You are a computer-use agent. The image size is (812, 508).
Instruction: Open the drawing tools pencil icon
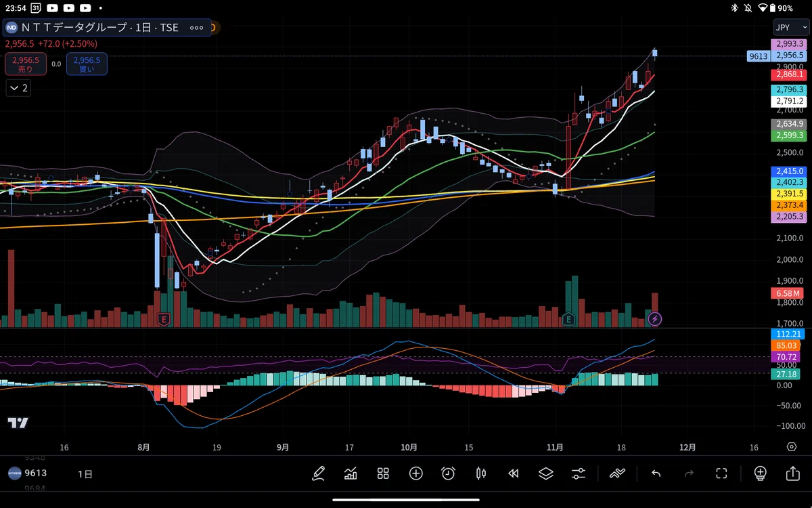(x=319, y=473)
